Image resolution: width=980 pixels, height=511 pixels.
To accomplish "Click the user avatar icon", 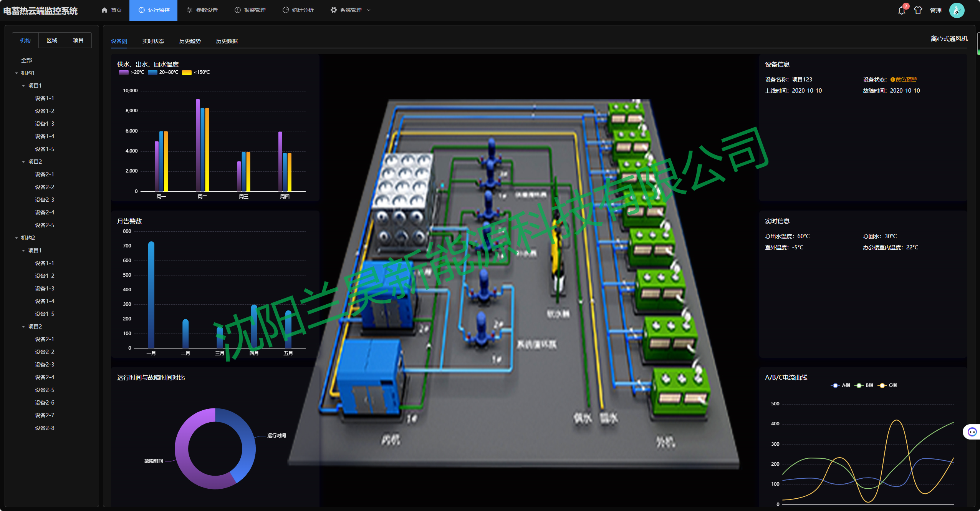I will [x=957, y=10].
